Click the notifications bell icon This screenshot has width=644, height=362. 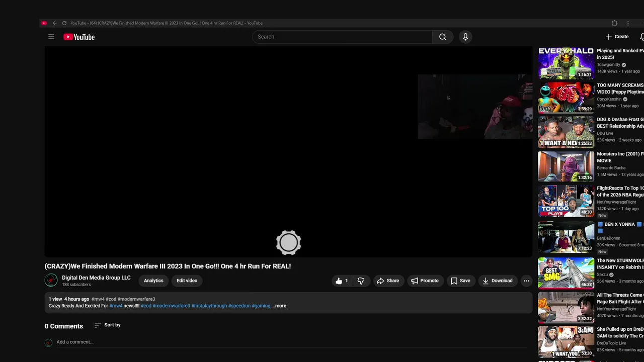(642, 37)
